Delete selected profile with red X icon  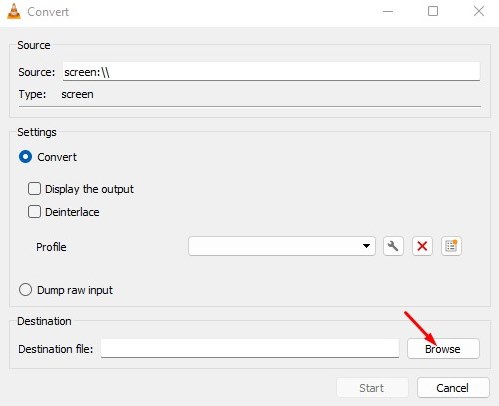422,246
